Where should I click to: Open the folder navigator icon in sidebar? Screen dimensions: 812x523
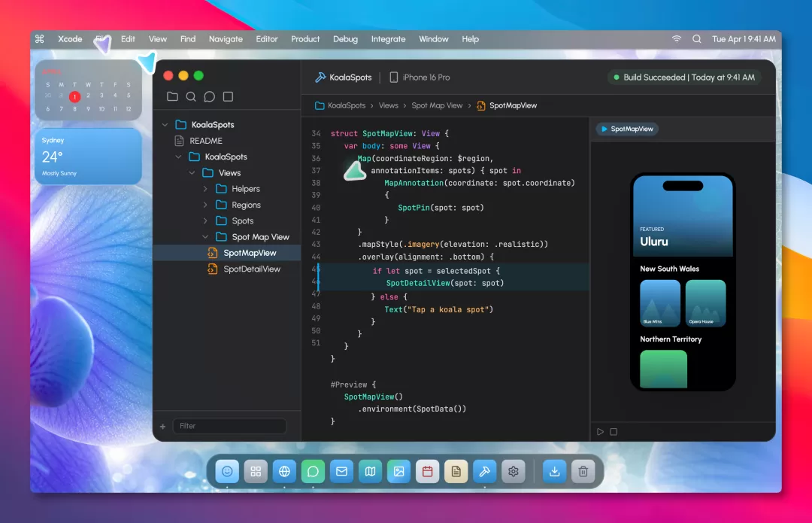172,96
